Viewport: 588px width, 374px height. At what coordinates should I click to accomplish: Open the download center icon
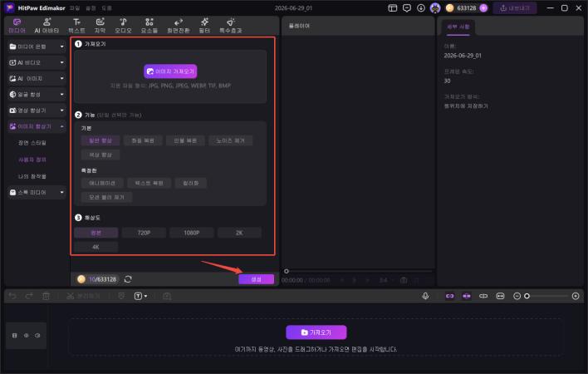[x=421, y=7]
